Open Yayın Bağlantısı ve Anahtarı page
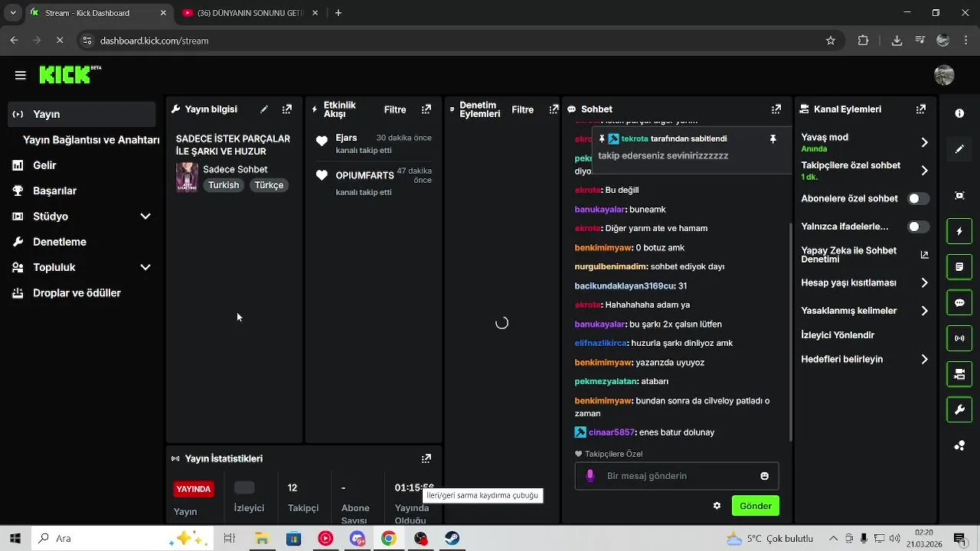 pos(91,140)
